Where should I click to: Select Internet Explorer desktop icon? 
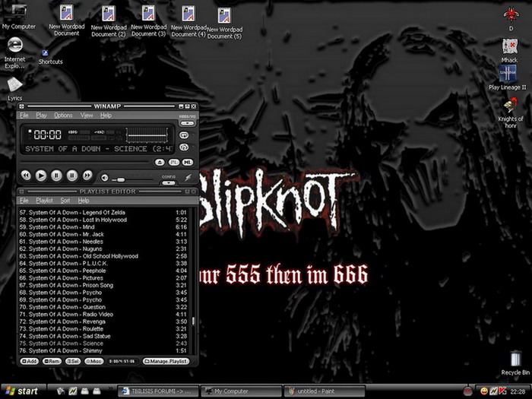click(x=15, y=52)
